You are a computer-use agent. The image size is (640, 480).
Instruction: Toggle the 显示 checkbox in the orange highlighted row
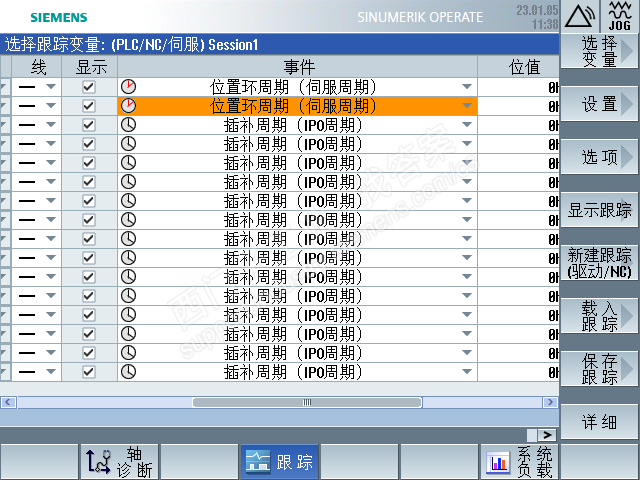(89, 106)
